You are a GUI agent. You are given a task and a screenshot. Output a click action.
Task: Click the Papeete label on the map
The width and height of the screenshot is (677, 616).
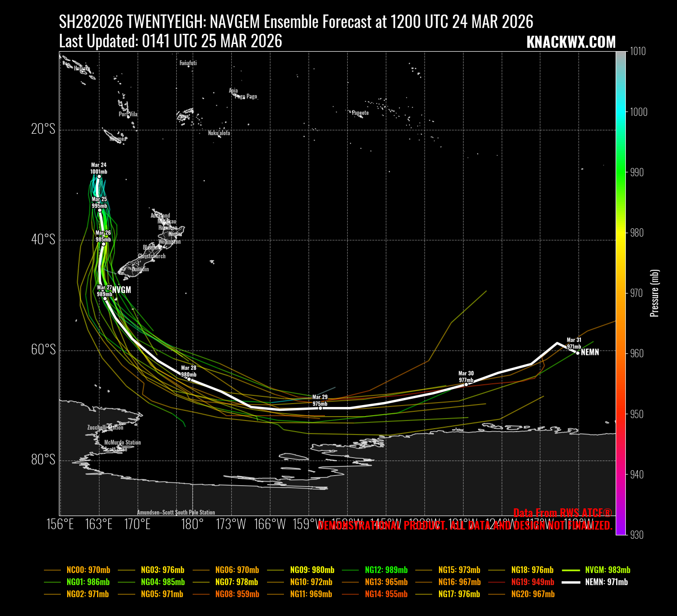pyautogui.click(x=360, y=113)
